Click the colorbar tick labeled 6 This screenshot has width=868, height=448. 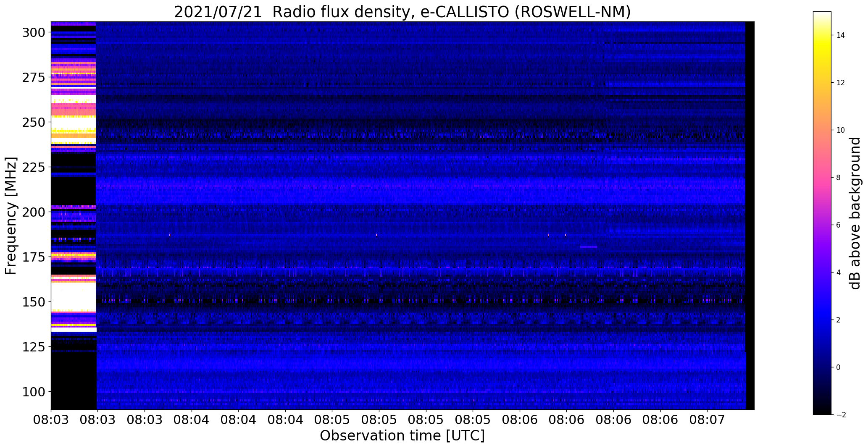[838, 225]
